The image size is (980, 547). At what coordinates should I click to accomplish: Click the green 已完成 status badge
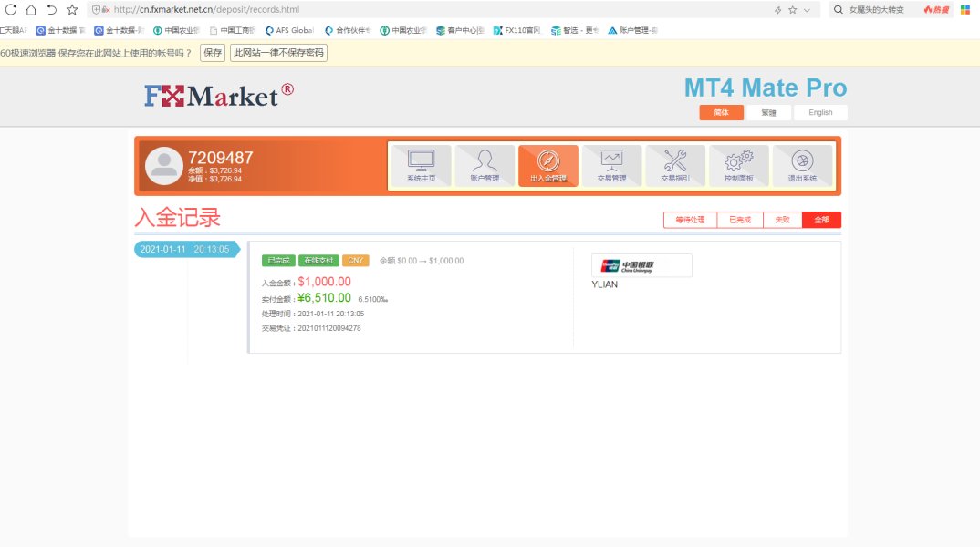pos(278,261)
